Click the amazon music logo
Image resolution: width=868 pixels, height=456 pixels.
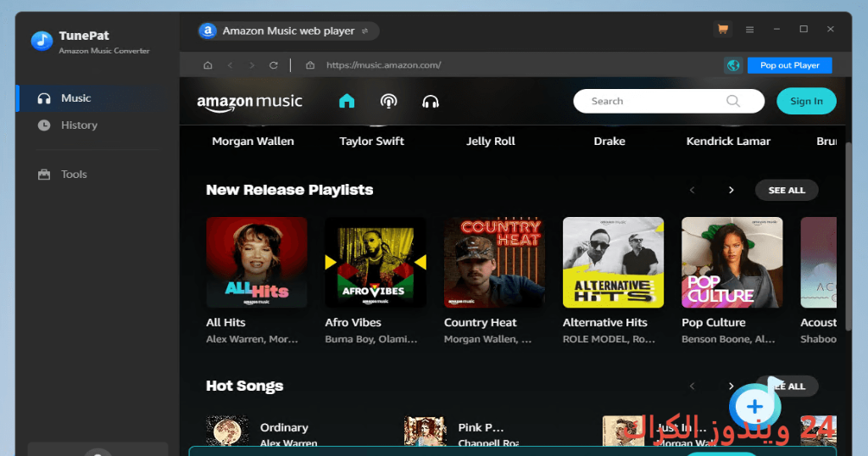click(x=250, y=103)
